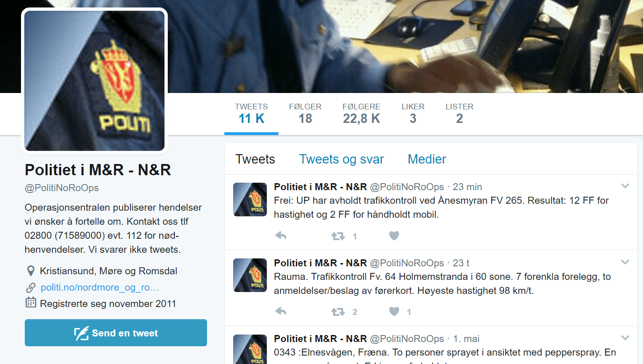The width and height of the screenshot is (643, 364).
Task: Like the Rauma Holmemstranda tweet
Action: point(394,312)
